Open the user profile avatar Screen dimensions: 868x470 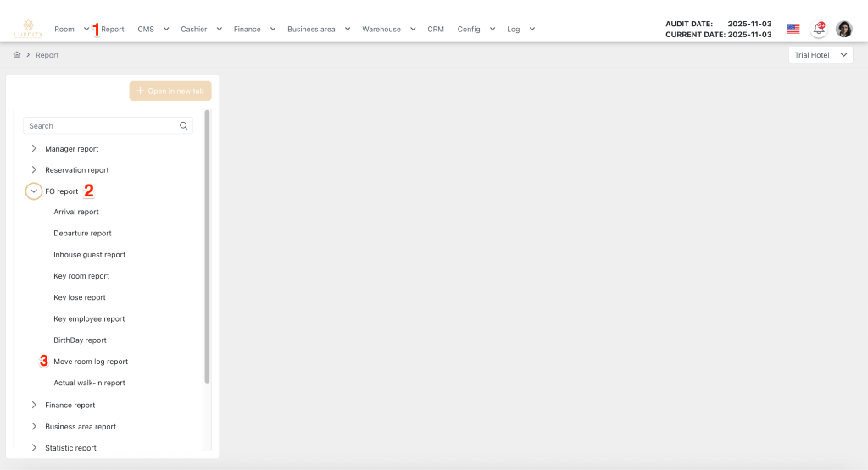click(x=843, y=29)
